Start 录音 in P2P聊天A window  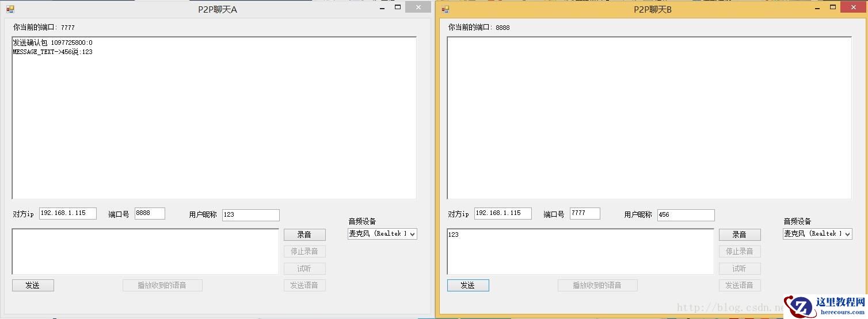click(304, 235)
